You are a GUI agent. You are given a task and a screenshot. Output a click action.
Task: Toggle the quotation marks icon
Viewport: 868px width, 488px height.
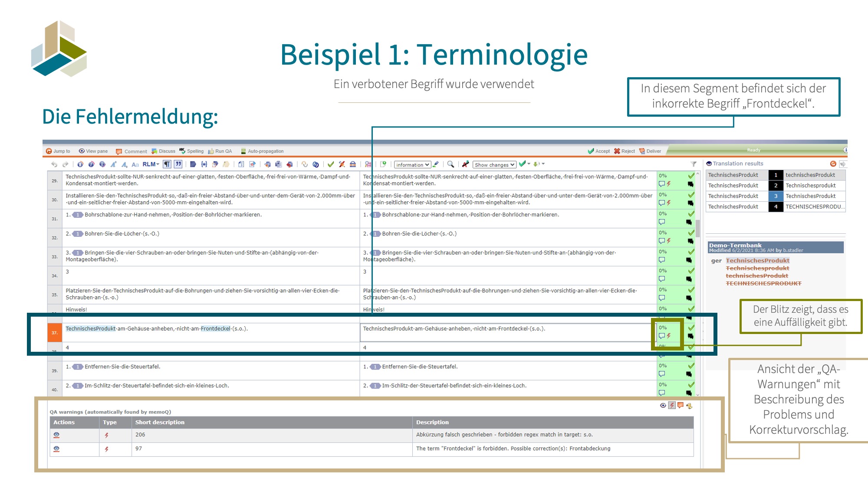click(x=178, y=164)
